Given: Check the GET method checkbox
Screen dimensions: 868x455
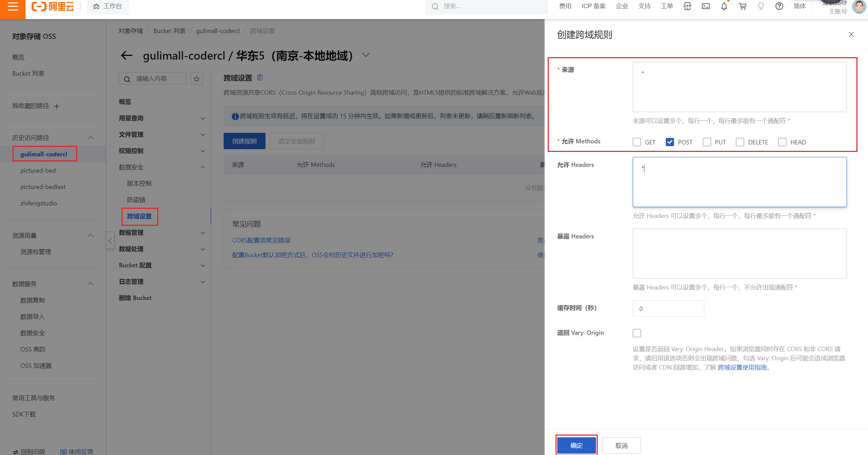Looking at the screenshot, I should pos(637,142).
